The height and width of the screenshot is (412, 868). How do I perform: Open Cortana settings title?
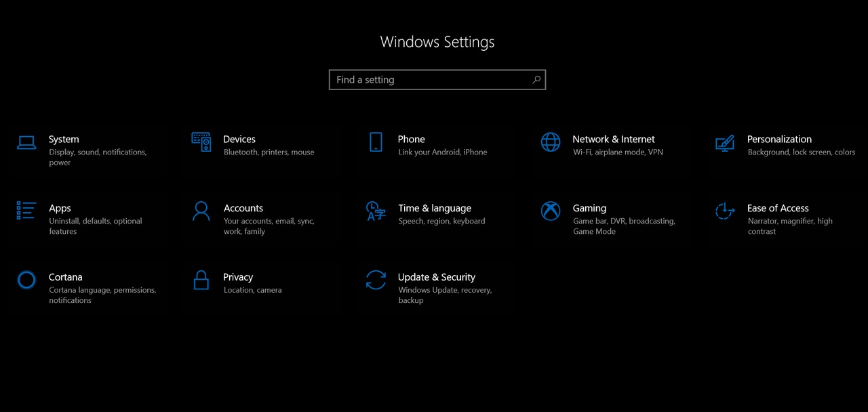click(x=66, y=277)
